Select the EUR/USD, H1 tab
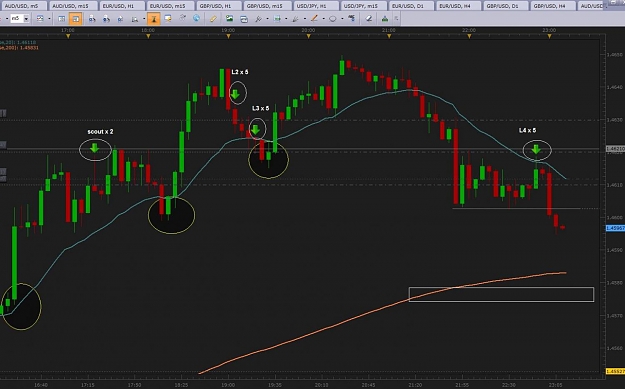 [x=122, y=6]
